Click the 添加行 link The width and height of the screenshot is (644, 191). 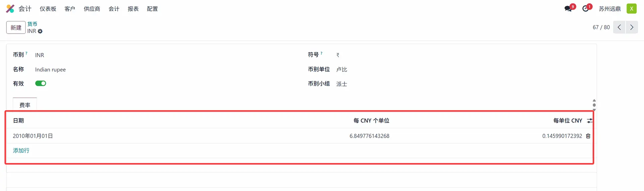(x=21, y=150)
